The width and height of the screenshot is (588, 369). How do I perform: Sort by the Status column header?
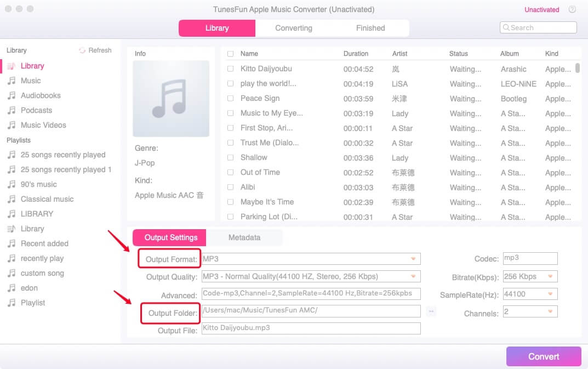[458, 54]
